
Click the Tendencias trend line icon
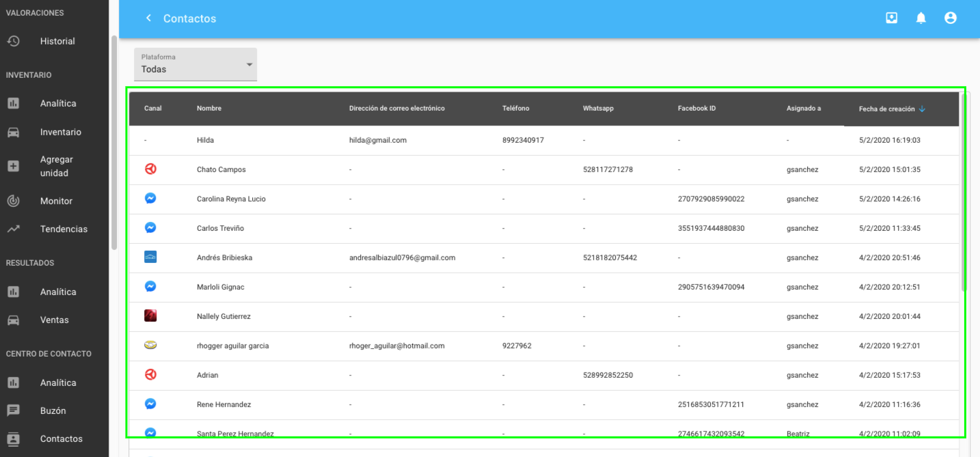click(x=13, y=229)
